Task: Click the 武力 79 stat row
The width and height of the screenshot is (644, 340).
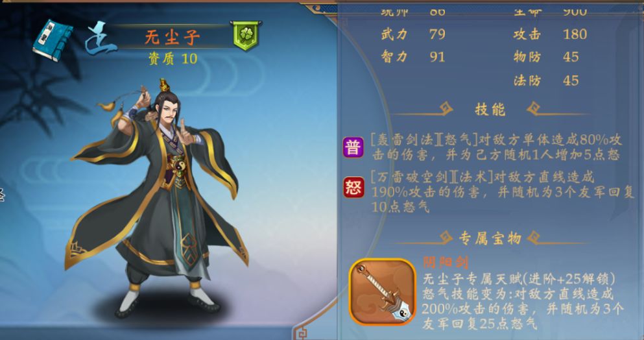Action: click(x=413, y=34)
